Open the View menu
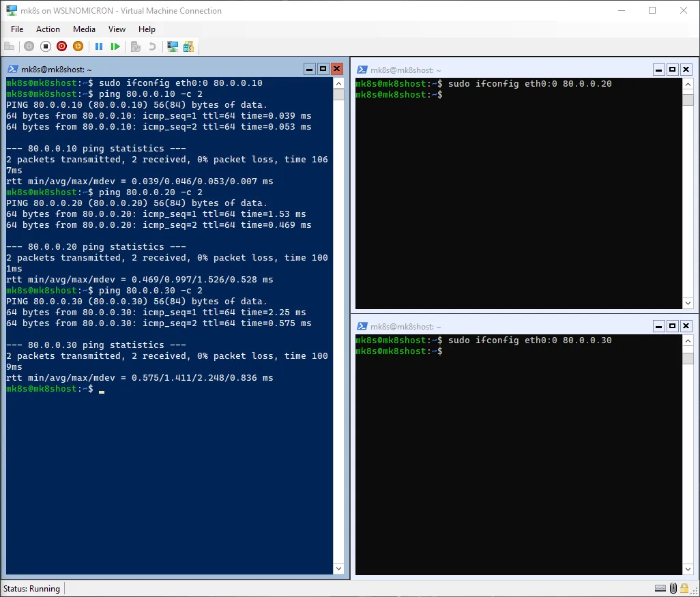The width and height of the screenshot is (700, 597). [117, 29]
